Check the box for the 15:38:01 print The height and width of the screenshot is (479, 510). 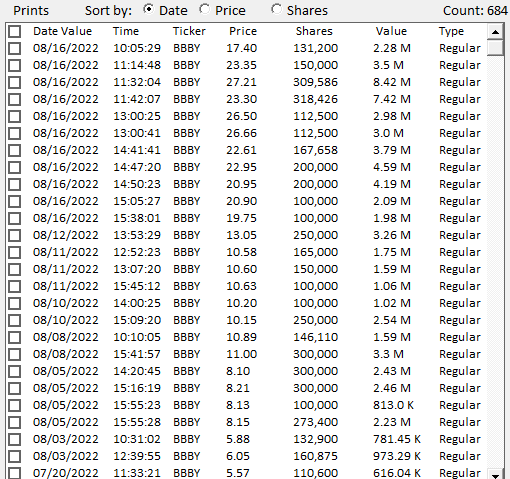point(15,218)
